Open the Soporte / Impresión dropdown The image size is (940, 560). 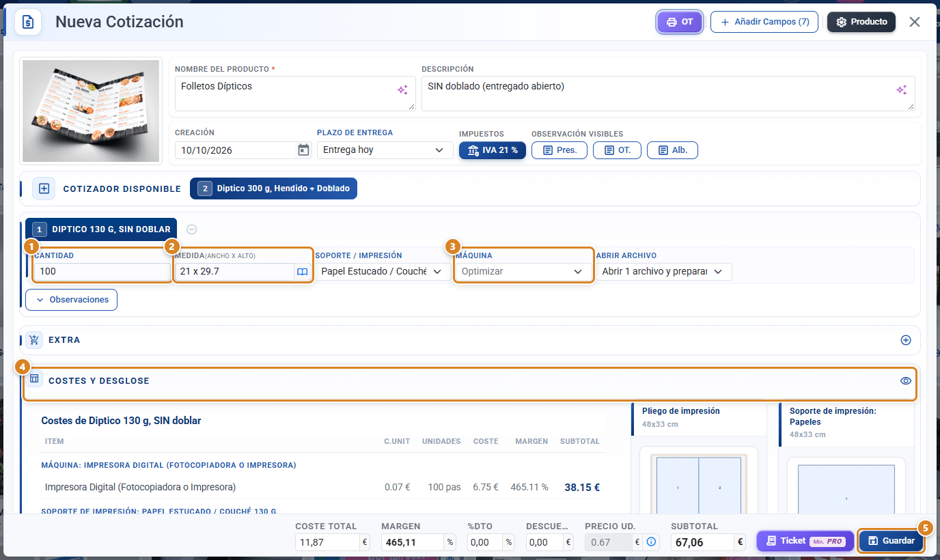click(x=382, y=271)
